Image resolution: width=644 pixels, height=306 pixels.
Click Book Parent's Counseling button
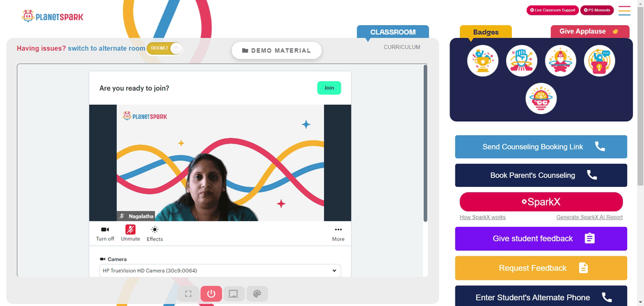pyautogui.click(x=541, y=175)
